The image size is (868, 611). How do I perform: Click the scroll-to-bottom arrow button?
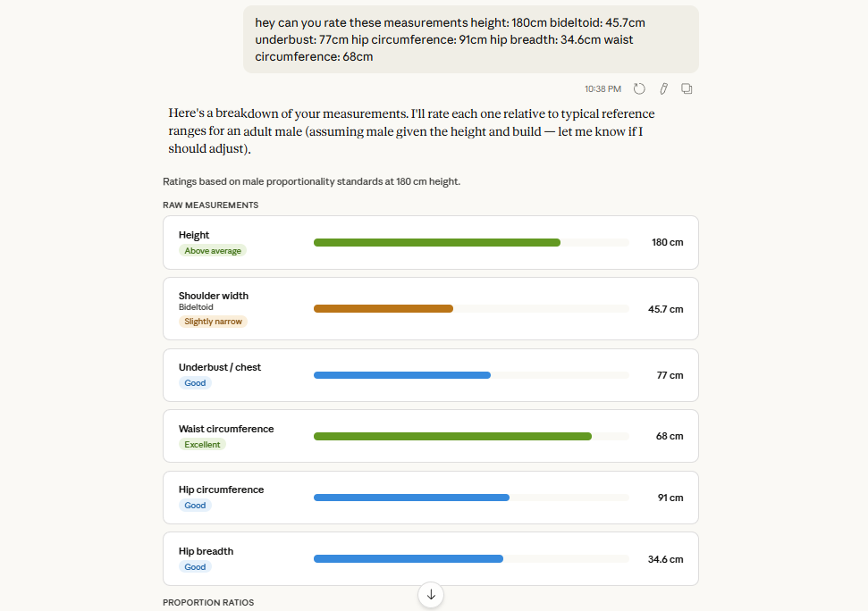[431, 595]
